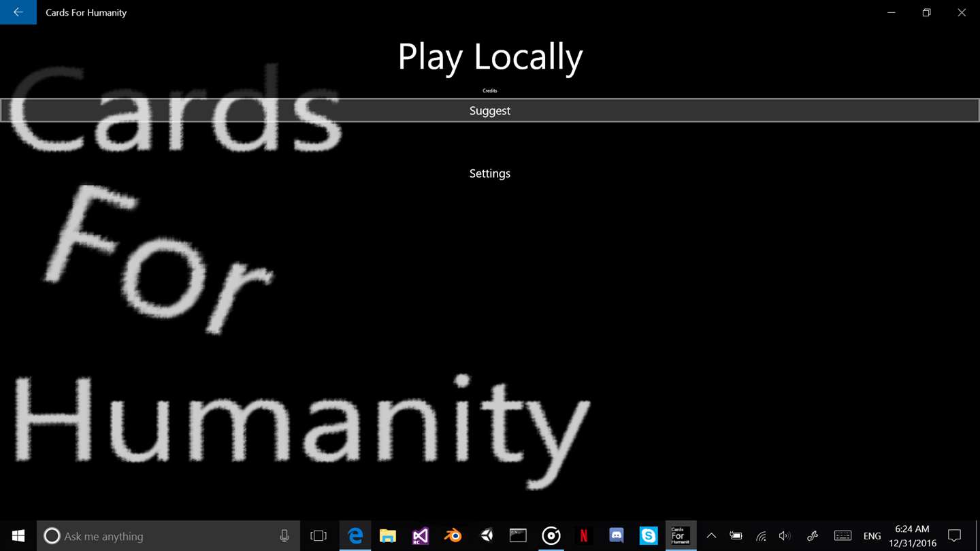Image resolution: width=980 pixels, height=551 pixels.
Task: Select the Cards For Humanity taskbar icon
Action: (x=681, y=536)
